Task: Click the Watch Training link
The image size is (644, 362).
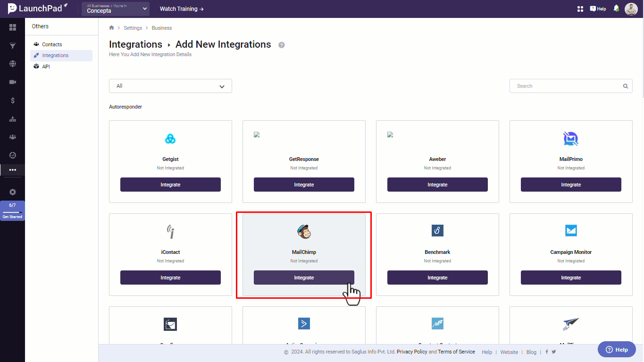Action: point(182,9)
